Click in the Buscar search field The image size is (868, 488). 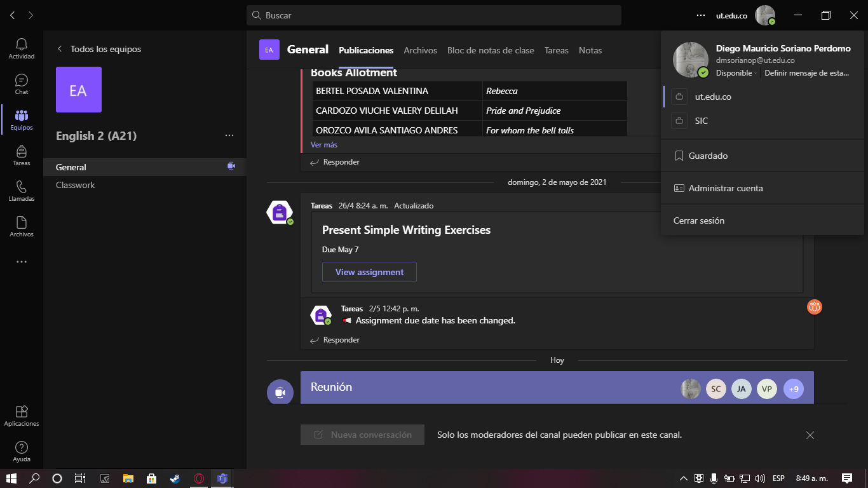coord(434,15)
